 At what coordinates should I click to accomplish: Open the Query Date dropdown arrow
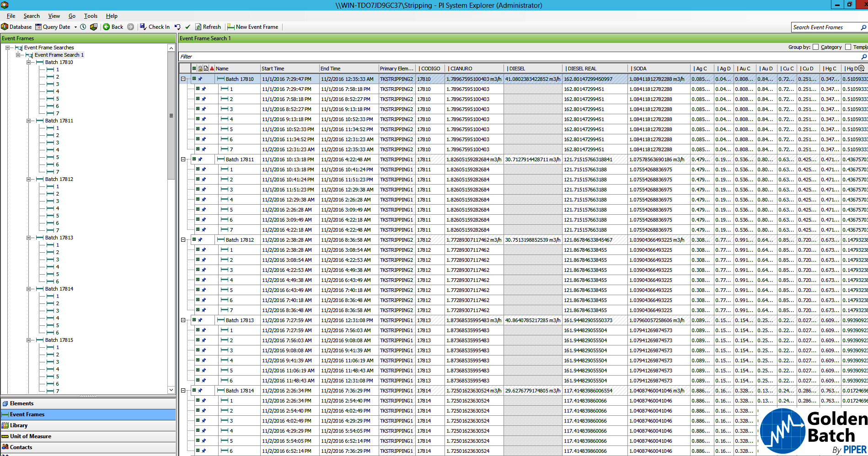pos(75,27)
